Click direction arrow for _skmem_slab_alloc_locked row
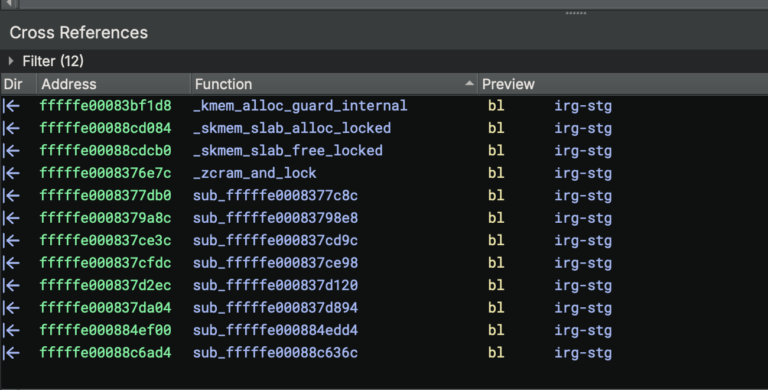768x390 pixels. click(x=11, y=128)
